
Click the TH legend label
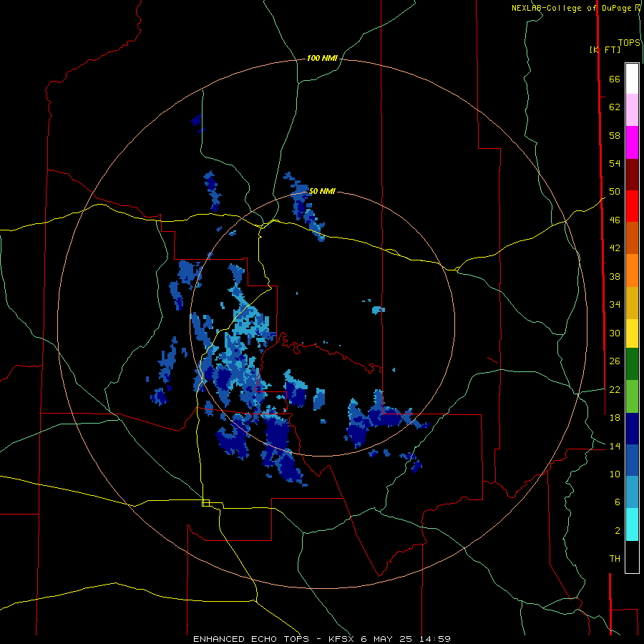(615, 559)
